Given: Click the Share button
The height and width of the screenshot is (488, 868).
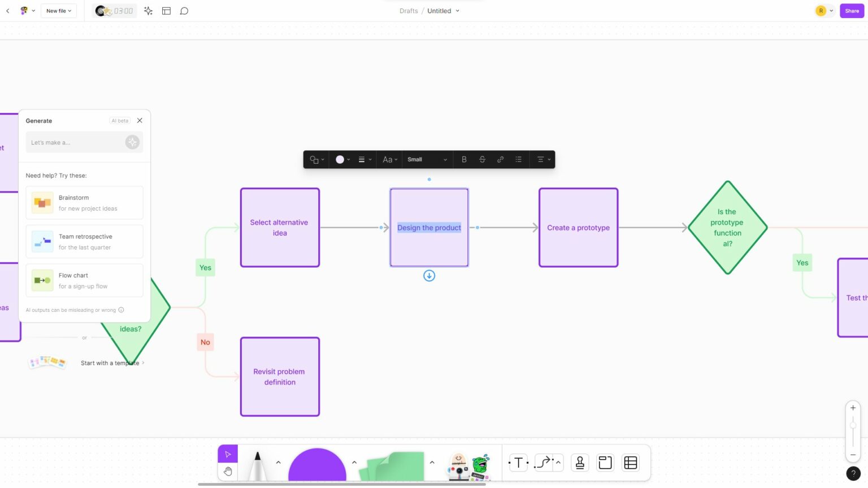Looking at the screenshot, I should click(852, 11).
